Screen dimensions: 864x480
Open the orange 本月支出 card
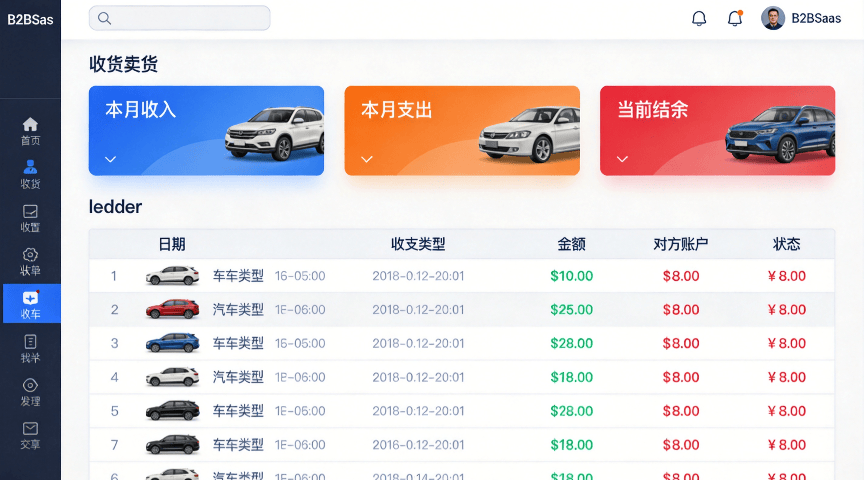click(462, 131)
